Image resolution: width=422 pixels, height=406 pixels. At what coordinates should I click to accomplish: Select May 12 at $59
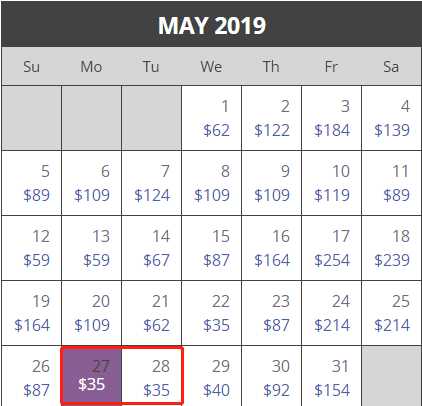pos(32,248)
